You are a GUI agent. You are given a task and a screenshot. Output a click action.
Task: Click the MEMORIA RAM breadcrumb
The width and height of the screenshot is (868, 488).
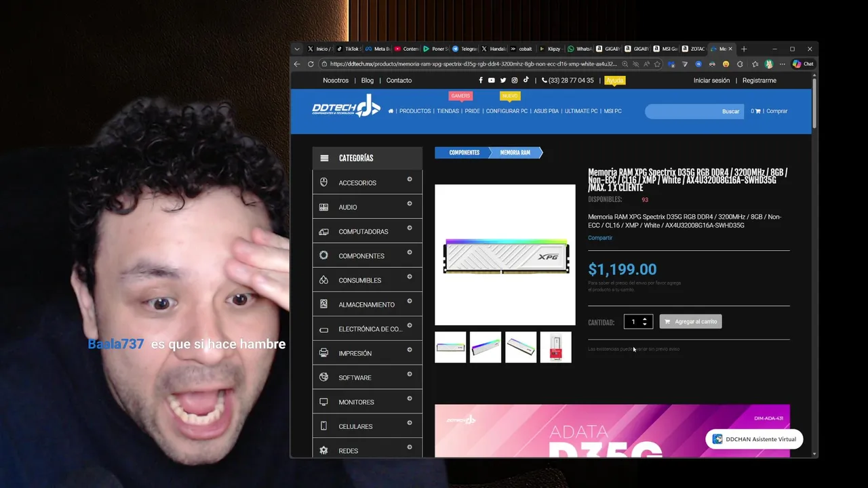515,152
